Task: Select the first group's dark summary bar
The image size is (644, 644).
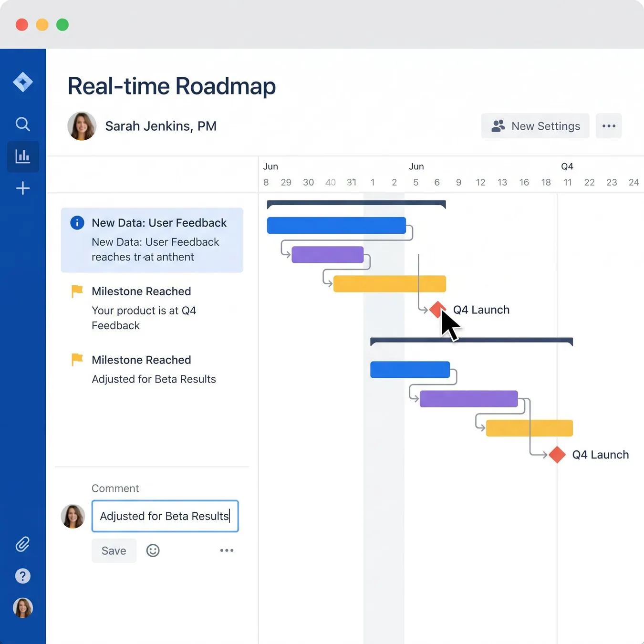Action: pyautogui.click(x=356, y=204)
